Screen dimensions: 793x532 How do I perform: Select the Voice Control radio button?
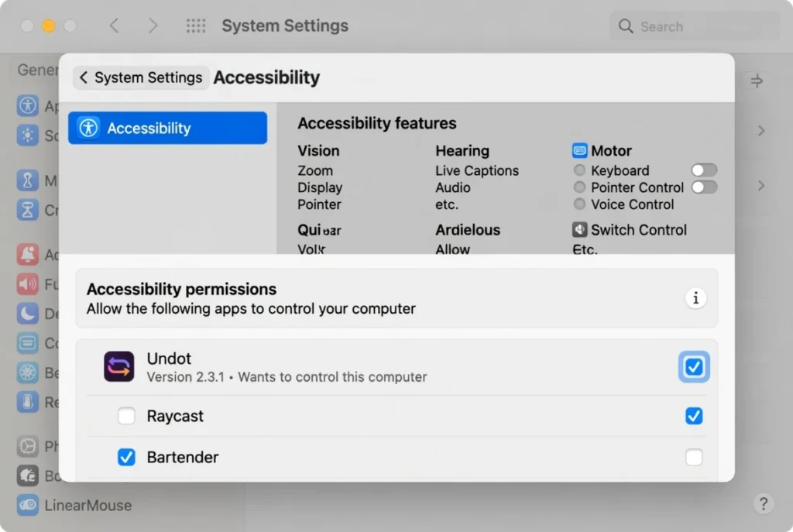(579, 204)
